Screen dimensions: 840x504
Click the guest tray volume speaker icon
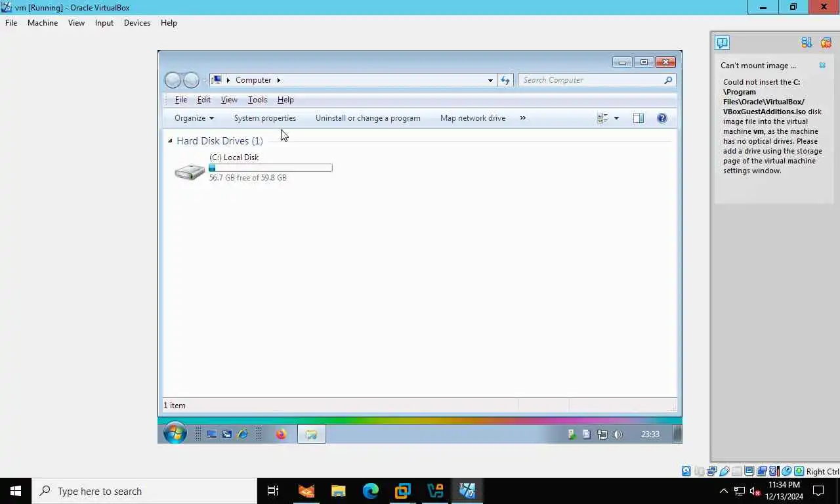coord(618,434)
